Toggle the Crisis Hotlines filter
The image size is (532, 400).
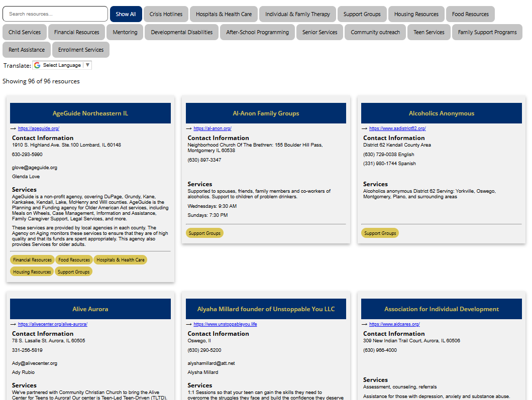166,14
